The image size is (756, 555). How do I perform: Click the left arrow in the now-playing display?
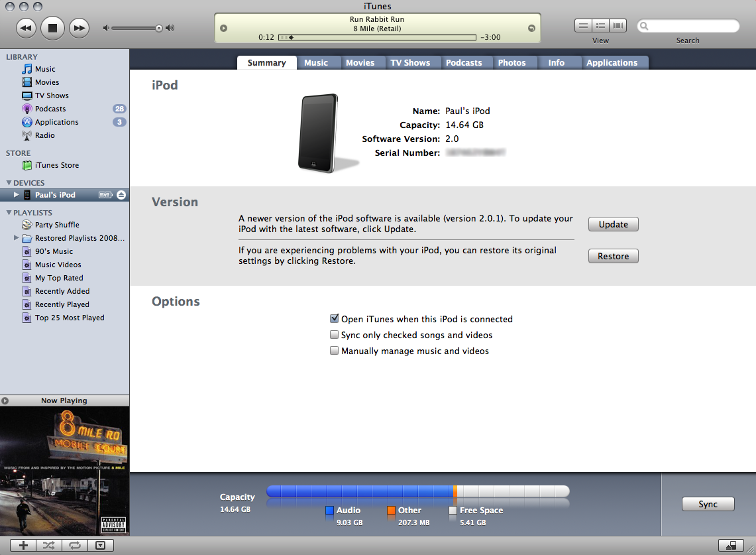click(223, 28)
